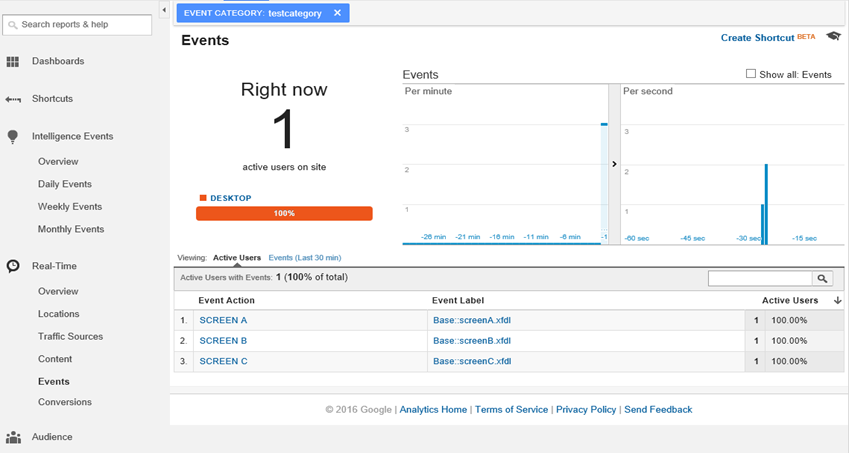Click the table search magnifier button
This screenshot has height=453, width=849.
822,278
